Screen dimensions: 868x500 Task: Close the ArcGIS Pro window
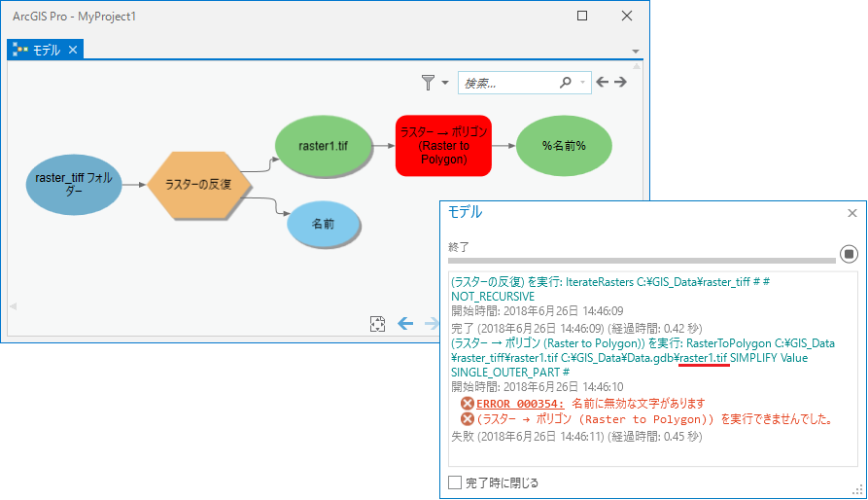pyautogui.click(x=627, y=16)
